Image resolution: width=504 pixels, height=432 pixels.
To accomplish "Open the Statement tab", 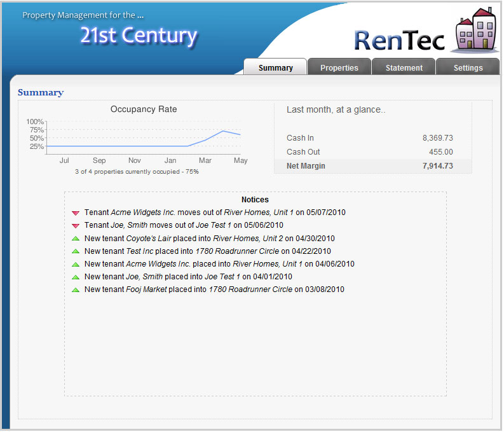I will click(404, 67).
